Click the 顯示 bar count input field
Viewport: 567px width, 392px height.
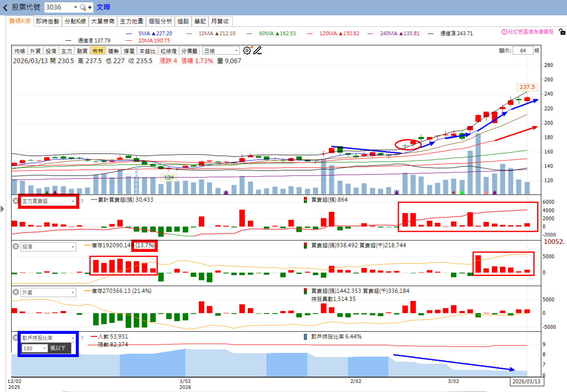(x=522, y=51)
